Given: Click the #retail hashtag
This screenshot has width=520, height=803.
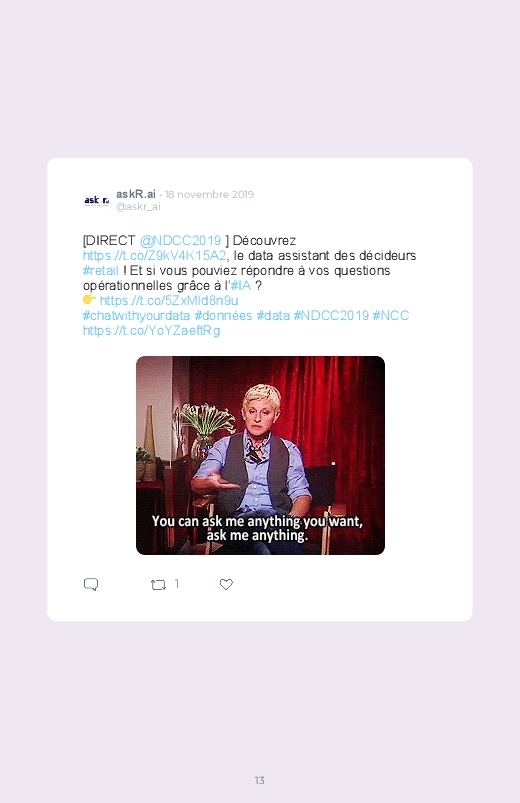Looking at the screenshot, I should [x=100, y=270].
